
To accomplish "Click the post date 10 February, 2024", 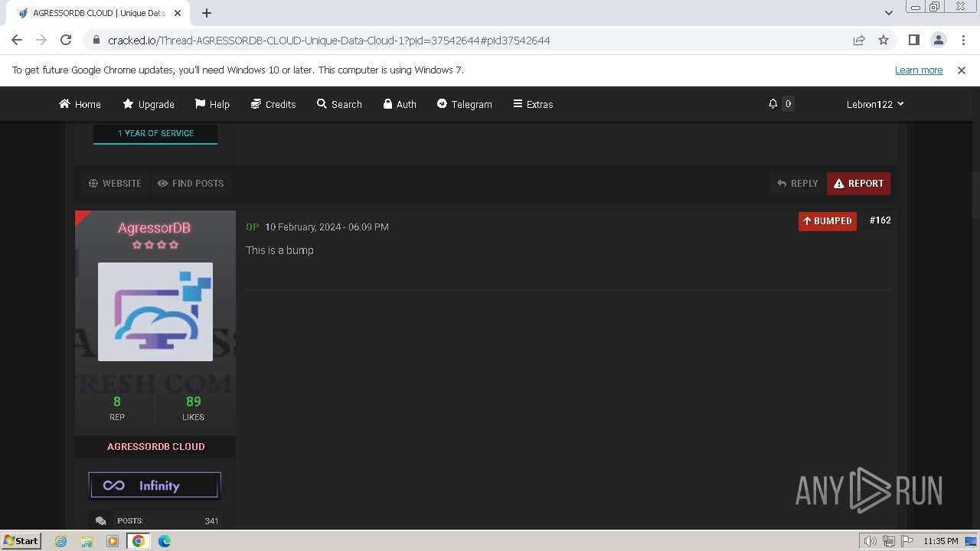I will coord(327,227).
